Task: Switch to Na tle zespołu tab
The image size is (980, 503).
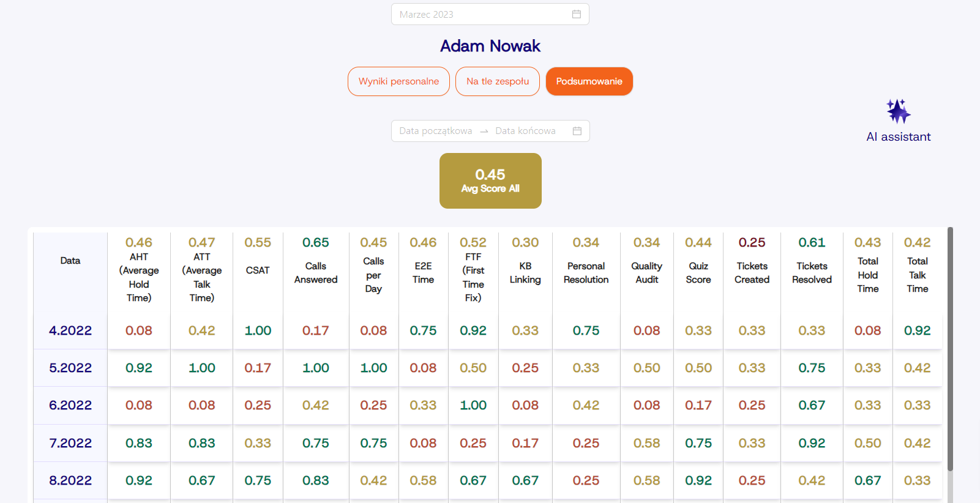Action: click(497, 81)
